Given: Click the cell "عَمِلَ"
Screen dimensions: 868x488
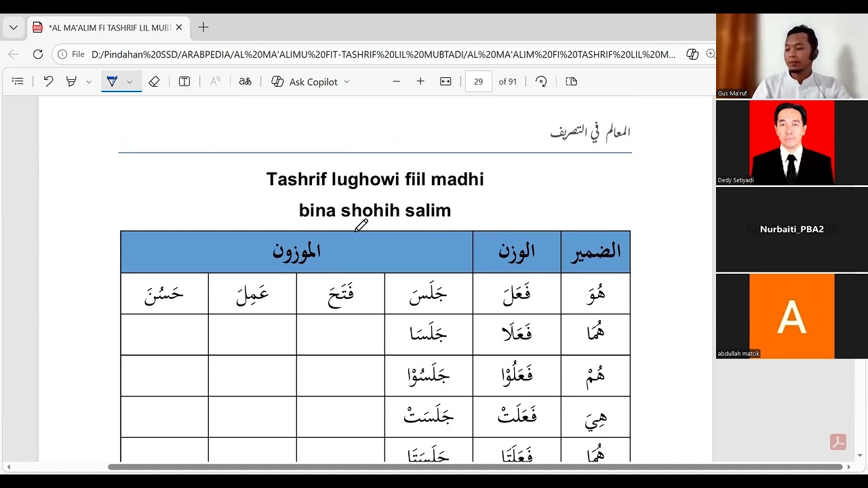Looking at the screenshot, I should tap(252, 293).
